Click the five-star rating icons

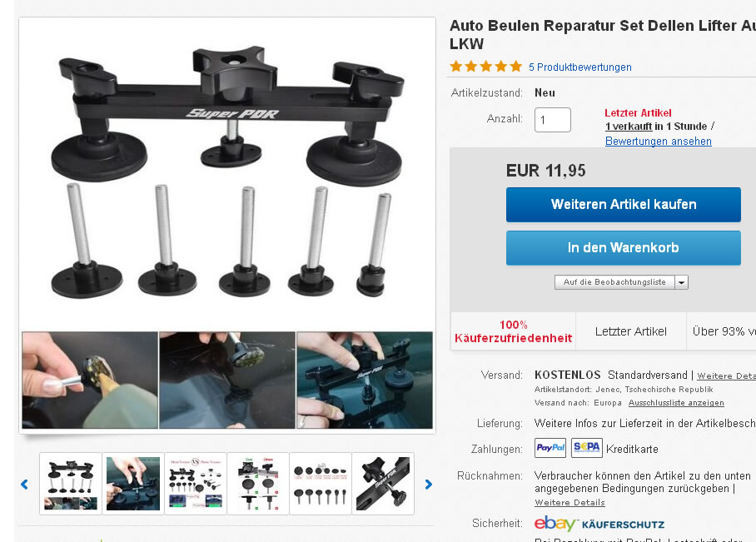tap(486, 67)
